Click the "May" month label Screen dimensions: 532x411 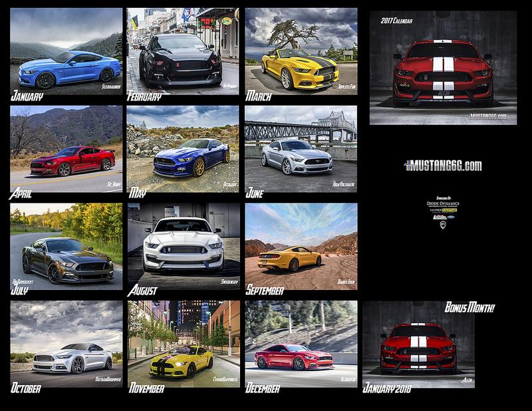(138, 194)
